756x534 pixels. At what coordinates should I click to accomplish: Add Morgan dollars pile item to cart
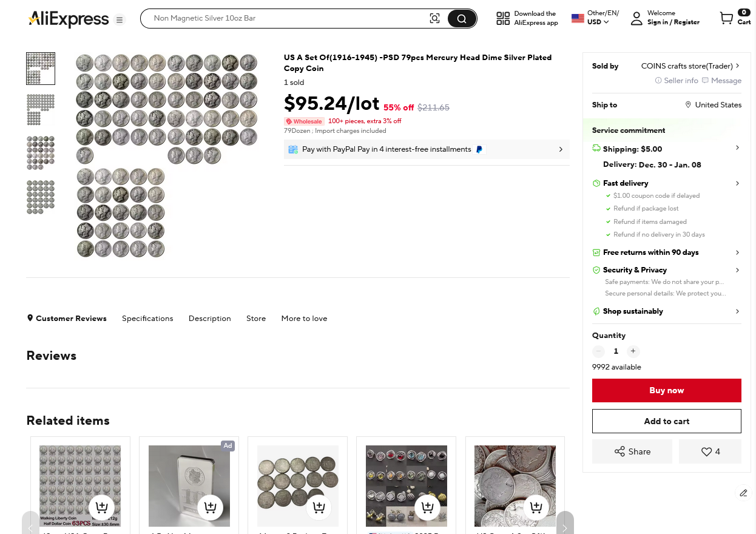coord(536,507)
